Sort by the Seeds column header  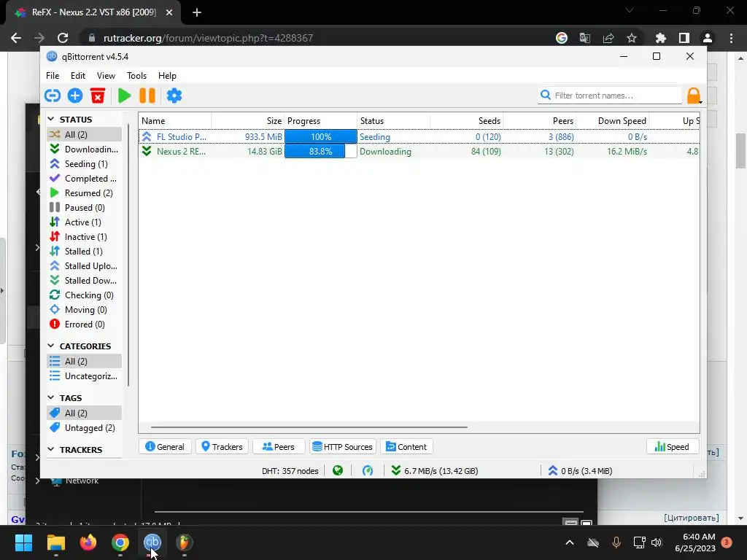click(x=466, y=121)
